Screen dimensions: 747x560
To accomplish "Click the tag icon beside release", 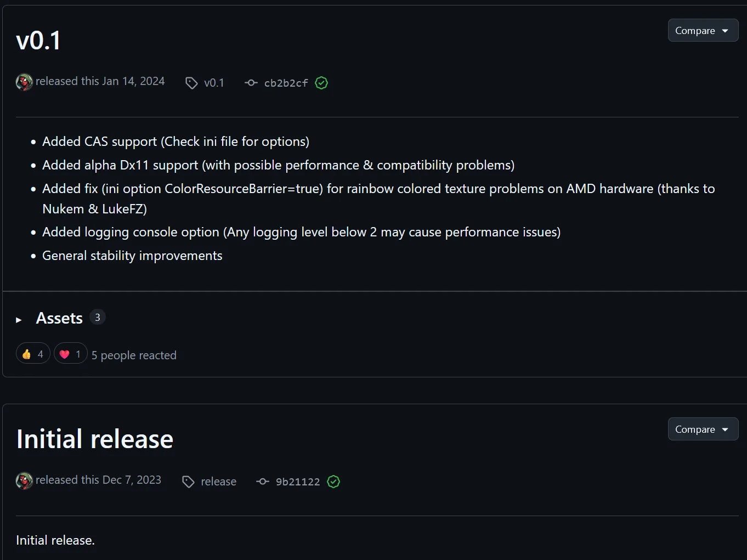I will pos(188,482).
